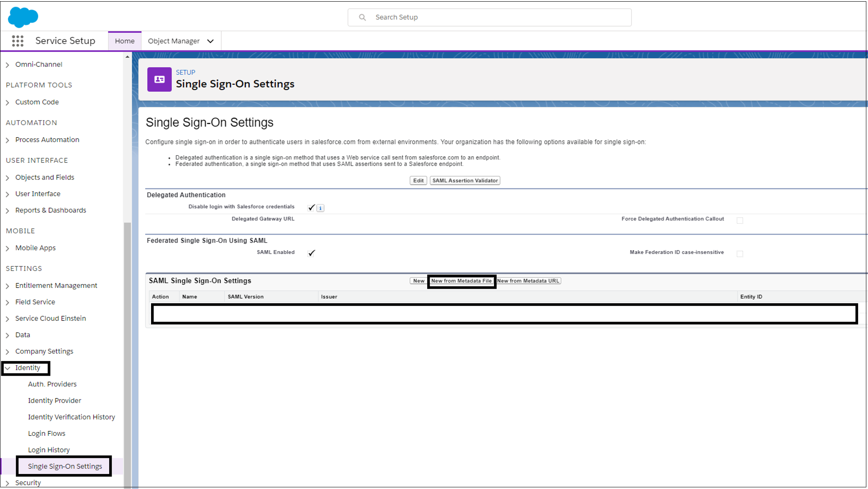The width and height of the screenshot is (868, 489).
Task: Click Single Sign-On Settings sidebar link
Action: (65, 466)
